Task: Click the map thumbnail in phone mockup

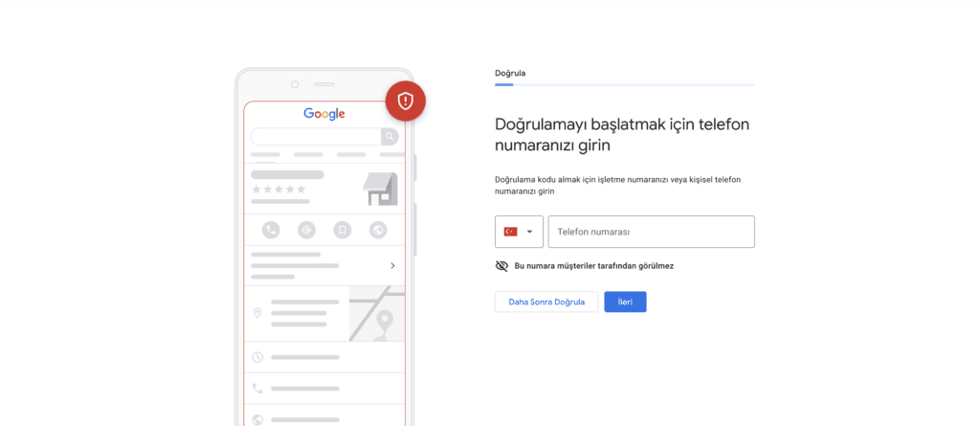Action: click(x=377, y=313)
